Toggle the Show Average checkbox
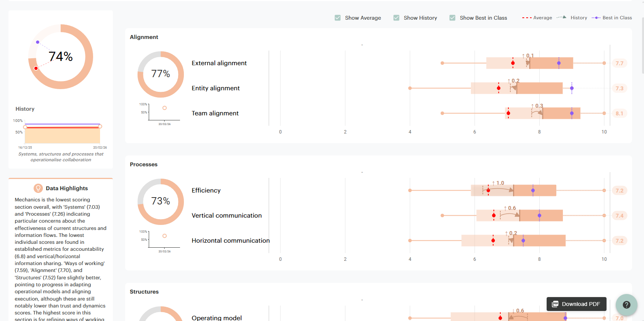The width and height of the screenshot is (644, 321). click(338, 18)
